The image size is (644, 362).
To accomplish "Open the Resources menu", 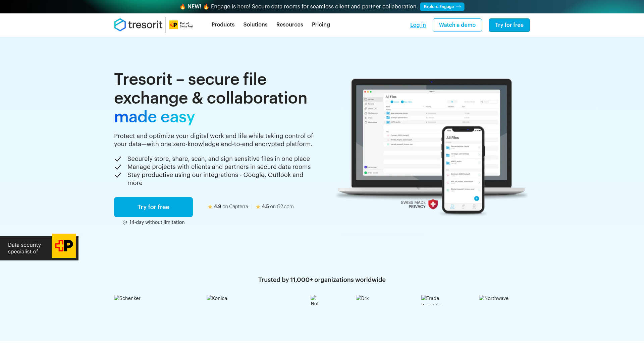I will coord(289,25).
